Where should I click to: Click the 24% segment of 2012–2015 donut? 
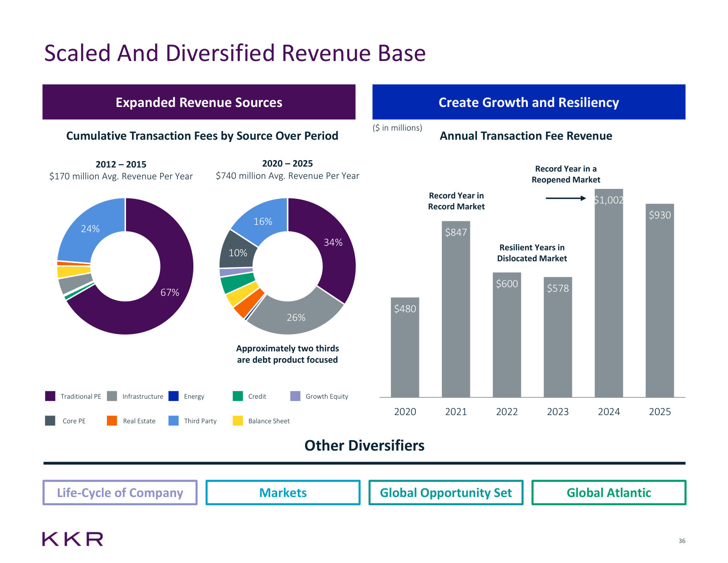click(x=91, y=228)
